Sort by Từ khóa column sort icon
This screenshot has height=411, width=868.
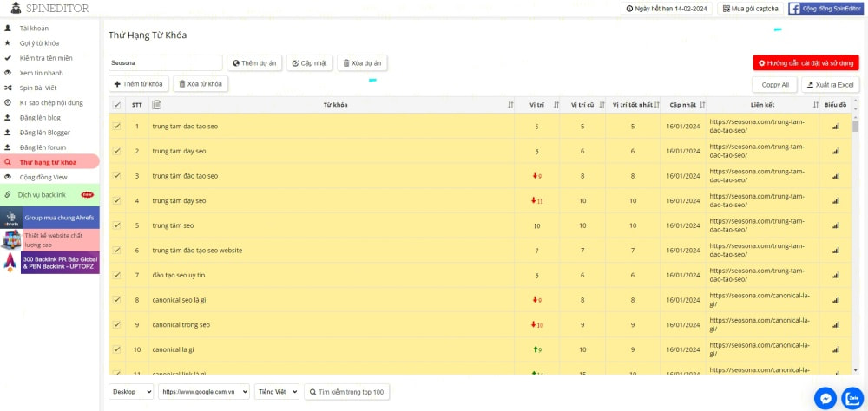point(510,105)
